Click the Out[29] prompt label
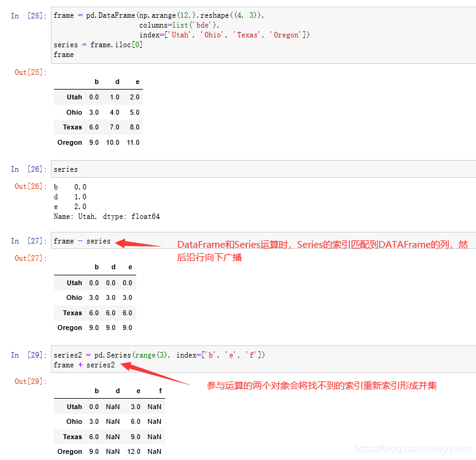476x460 pixels. click(x=31, y=381)
